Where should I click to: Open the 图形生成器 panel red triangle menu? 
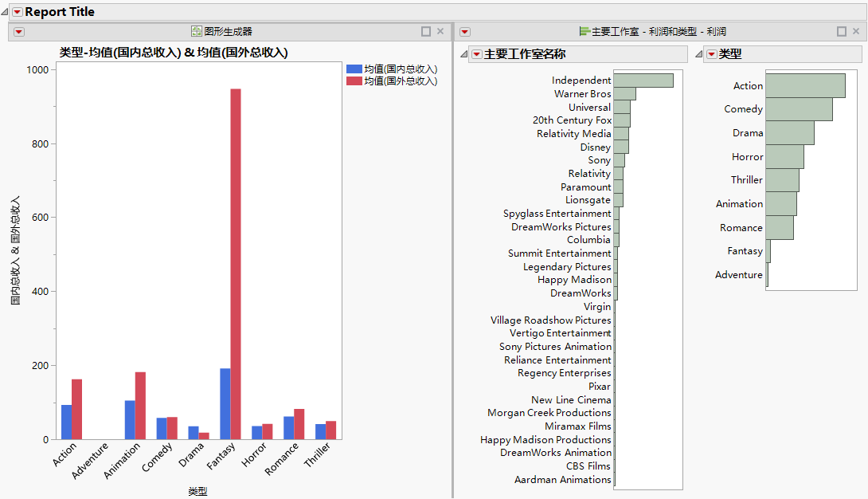[19, 32]
